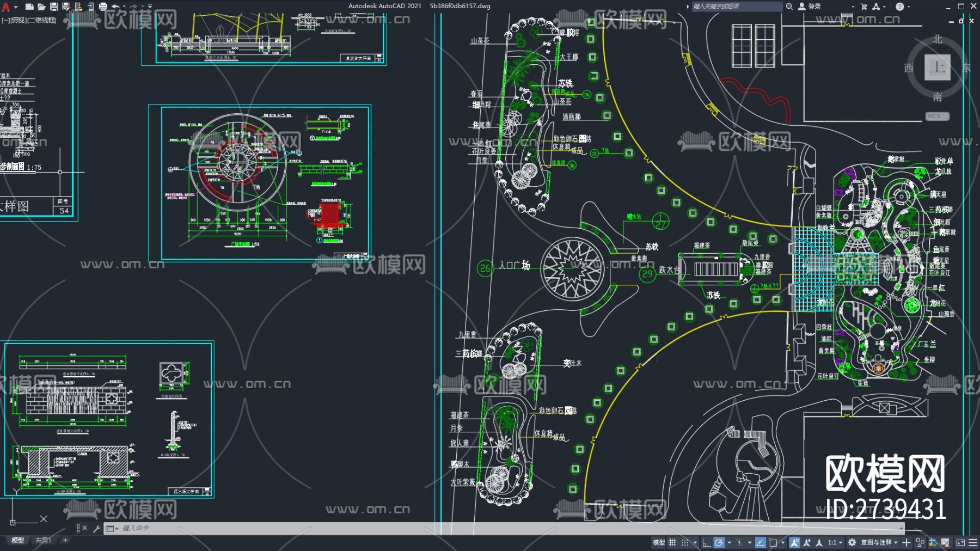Add a new layout tab
Image resolution: width=980 pixels, height=551 pixels.
[65, 541]
